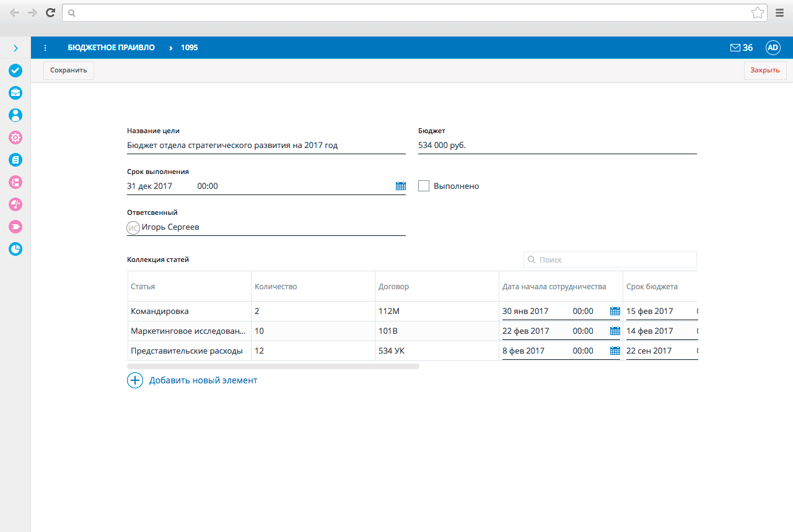Click the 8 фев 2017 start date

524,351
